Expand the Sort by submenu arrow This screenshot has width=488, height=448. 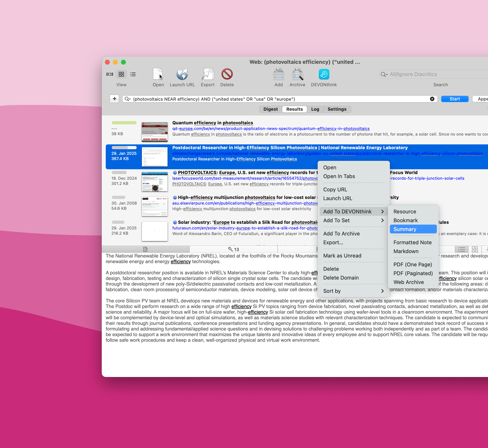382,291
